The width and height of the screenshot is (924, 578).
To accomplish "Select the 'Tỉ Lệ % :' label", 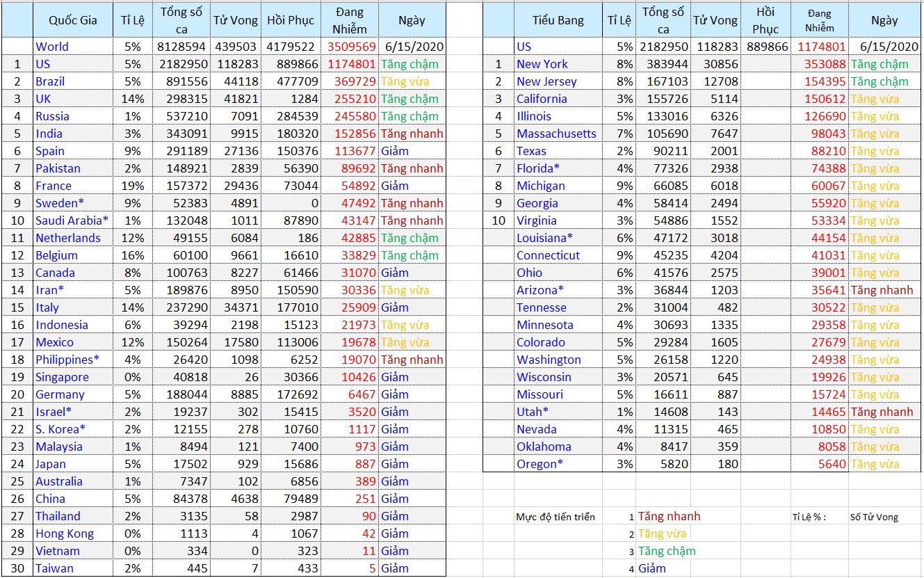I will coord(809,517).
